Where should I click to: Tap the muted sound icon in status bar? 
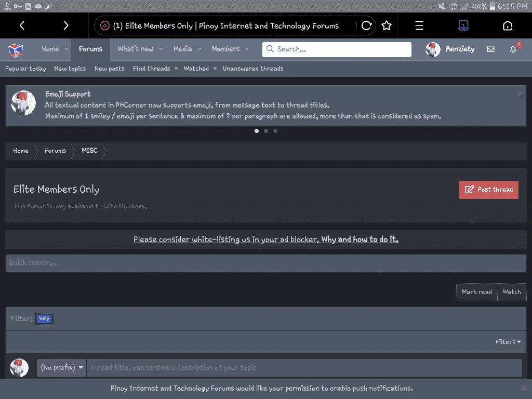pos(442,6)
